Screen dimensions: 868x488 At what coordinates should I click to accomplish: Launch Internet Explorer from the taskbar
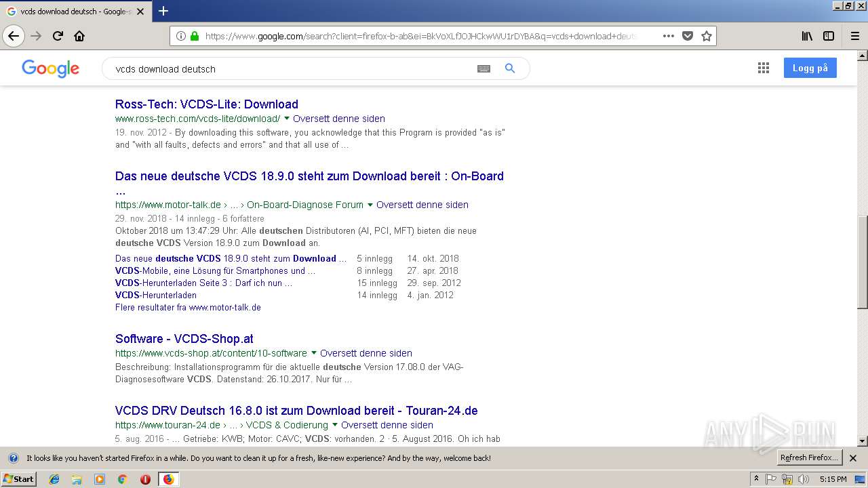coord(54,479)
